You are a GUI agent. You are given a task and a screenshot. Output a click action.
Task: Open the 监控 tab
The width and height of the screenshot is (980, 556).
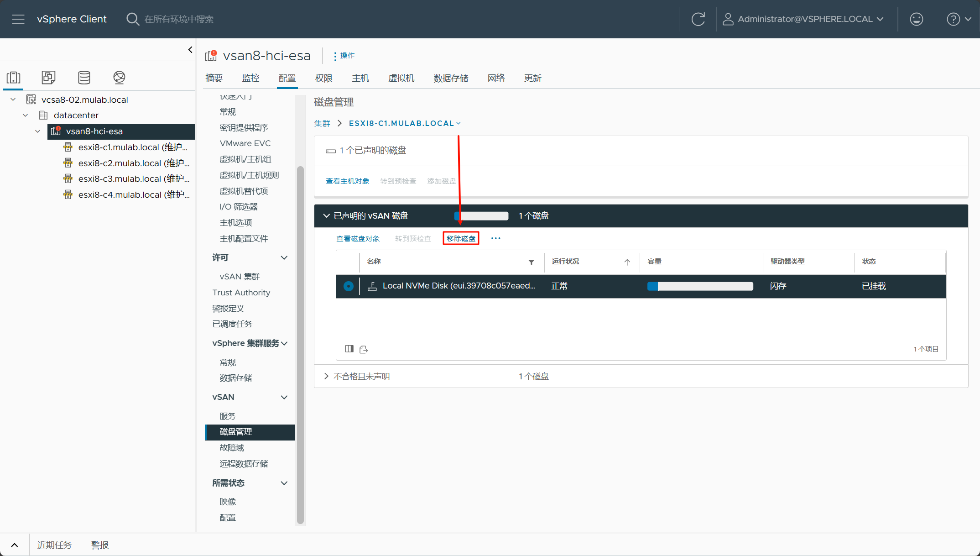point(250,78)
